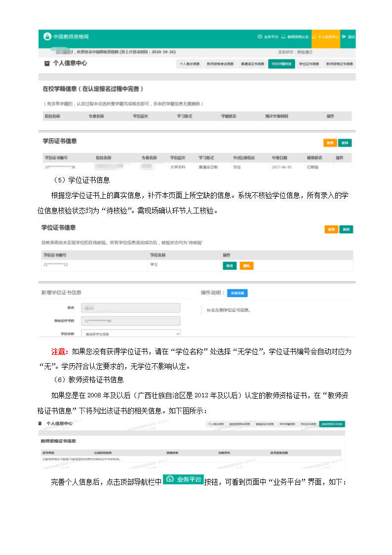Click the 身份证件号码 input field
The height and width of the screenshot is (555, 392).
tap(131, 321)
